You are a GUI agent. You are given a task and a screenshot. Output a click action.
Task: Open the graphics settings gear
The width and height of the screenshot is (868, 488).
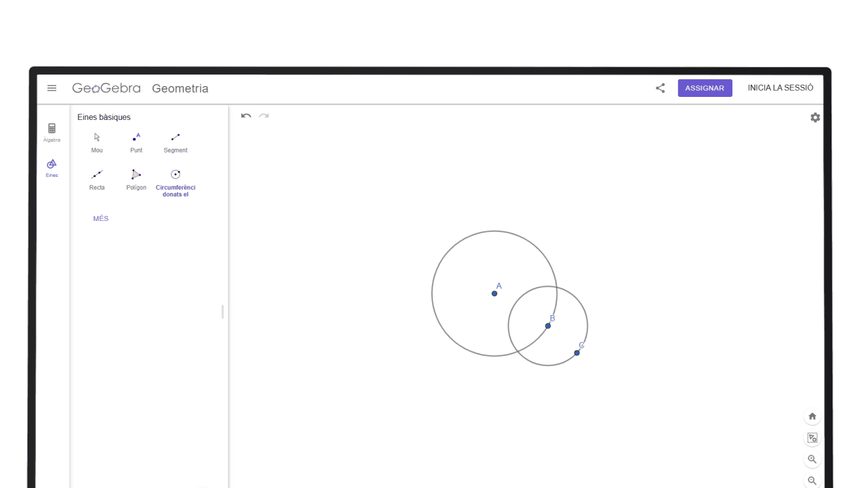(815, 117)
